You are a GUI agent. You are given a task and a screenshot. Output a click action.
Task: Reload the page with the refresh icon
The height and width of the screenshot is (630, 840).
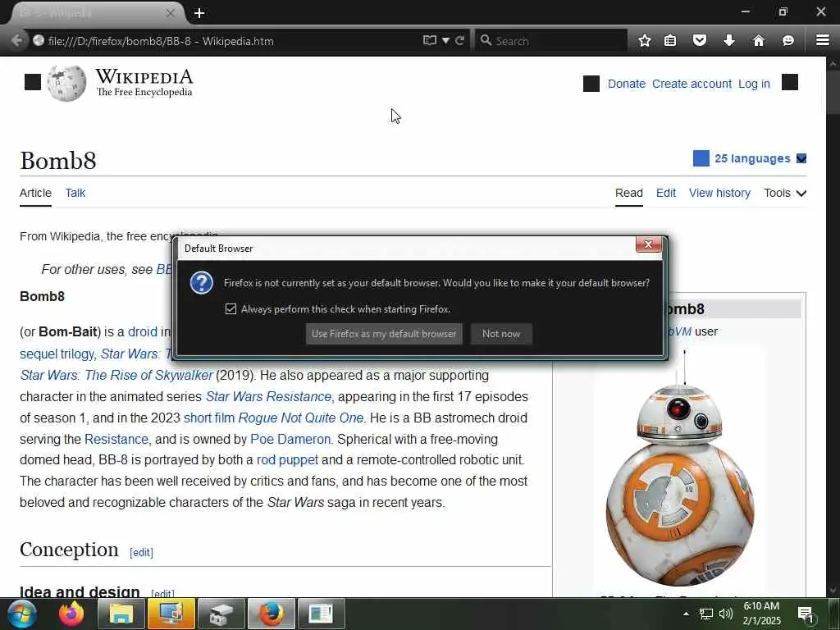click(x=459, y=41)
